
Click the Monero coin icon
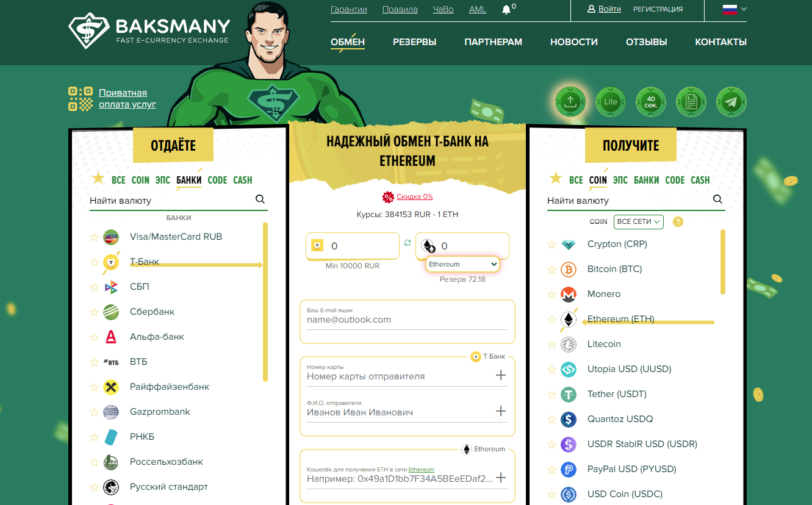pyautogui.click(x=569, y=294)
